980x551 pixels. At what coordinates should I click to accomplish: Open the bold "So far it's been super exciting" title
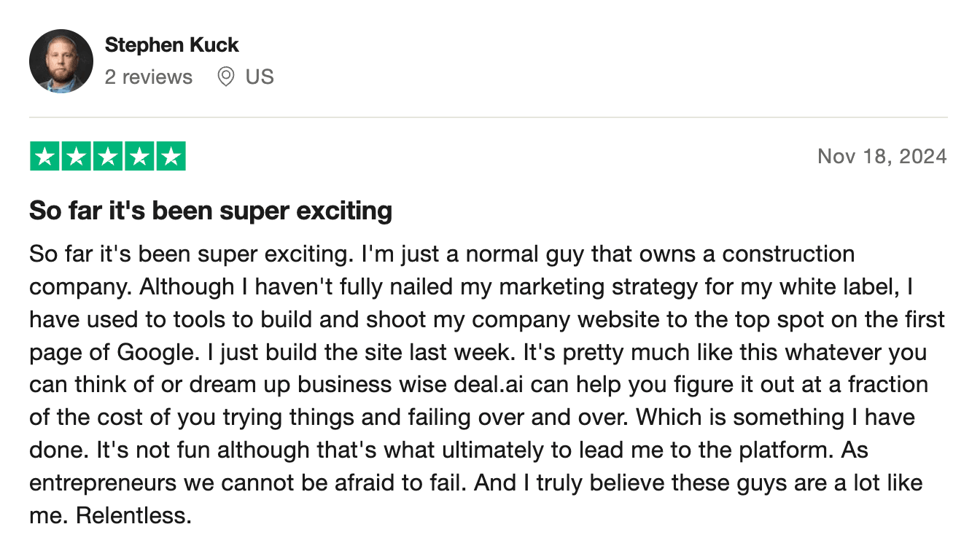[x=211, y=211]
